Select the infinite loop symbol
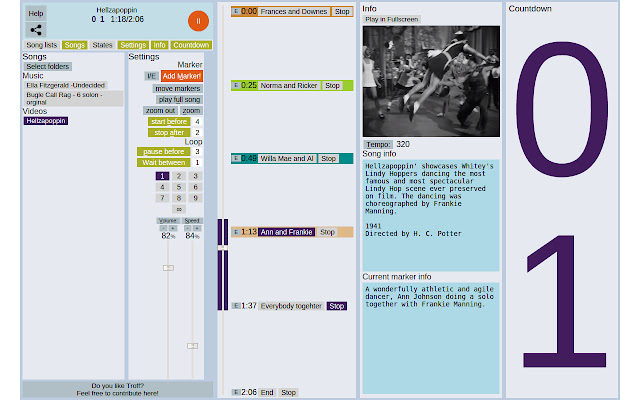Screen dimensions: 640x400 (x=179, y=209)
